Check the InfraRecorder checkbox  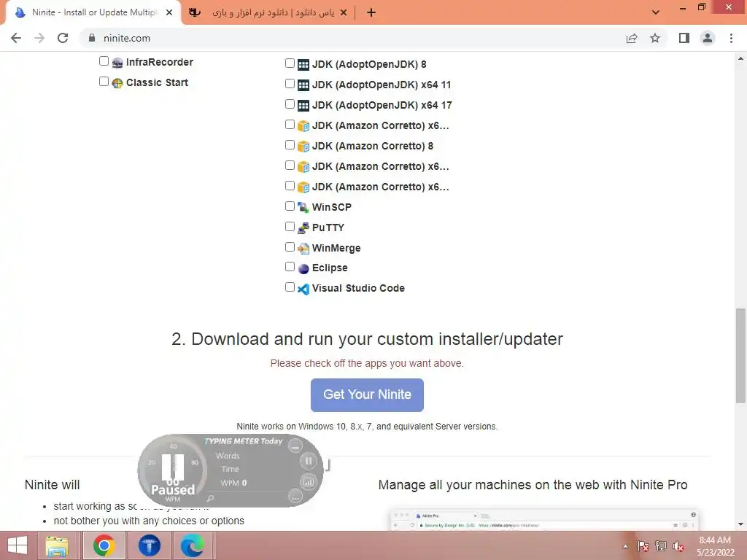point(104,61)
